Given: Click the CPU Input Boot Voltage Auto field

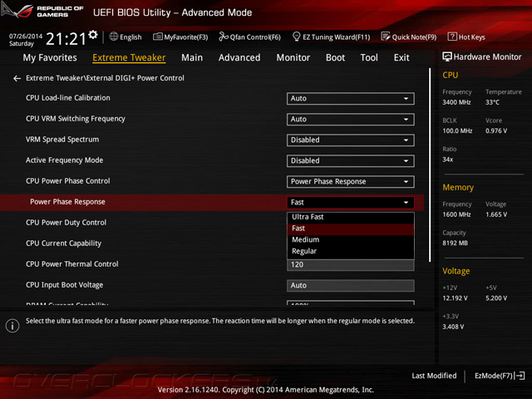Looking at the screenshot, I should coord(350,286).
